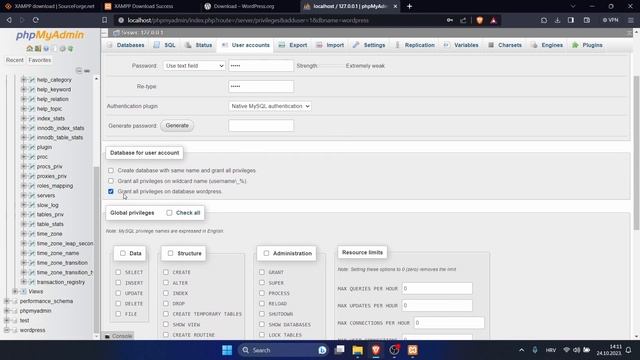
Task: Expand the wordpress database node
Action: click(x=7, y=330)
